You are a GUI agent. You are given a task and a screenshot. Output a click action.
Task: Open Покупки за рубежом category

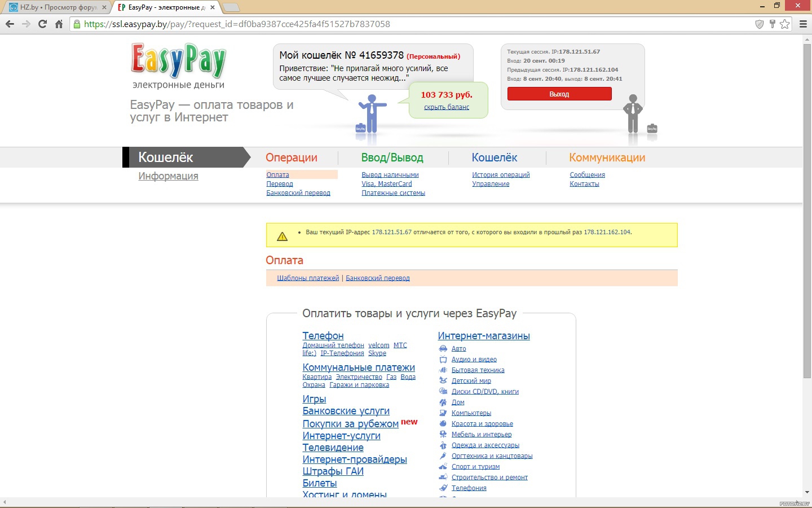point(351,424)
